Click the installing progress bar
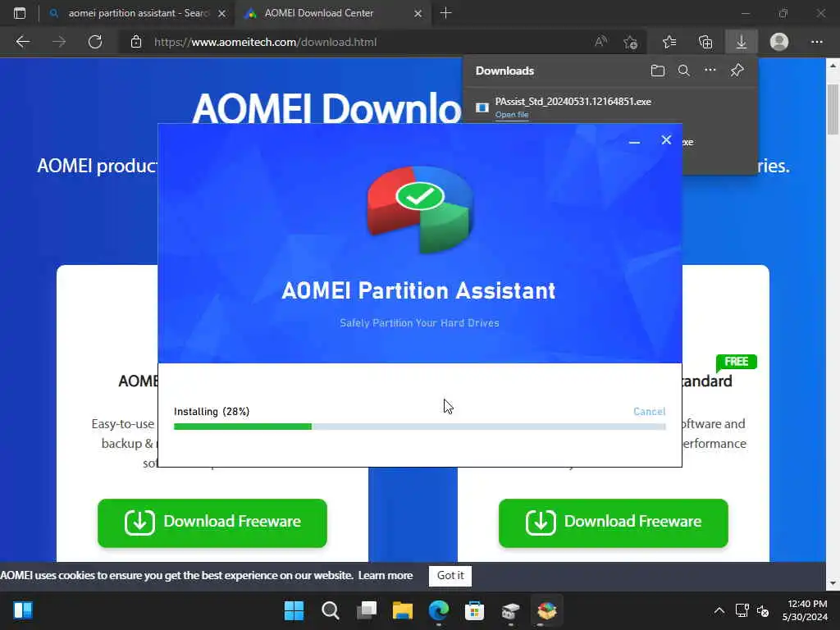Screen dimensions: 840x630 pyautogui.click(x=419, y=427)
